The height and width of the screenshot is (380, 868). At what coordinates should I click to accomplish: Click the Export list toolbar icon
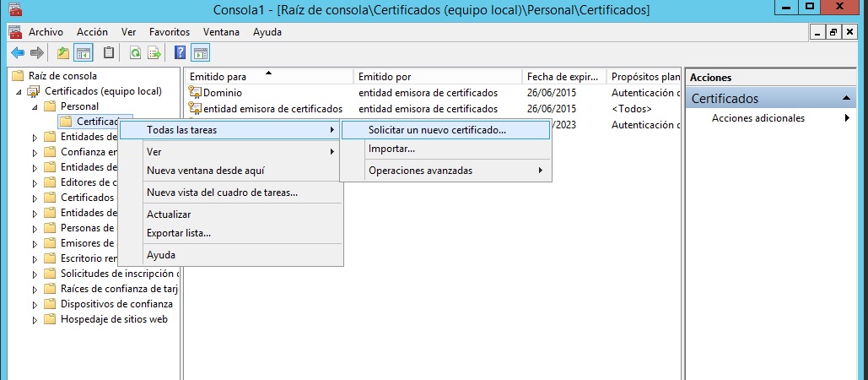point(154,52)
